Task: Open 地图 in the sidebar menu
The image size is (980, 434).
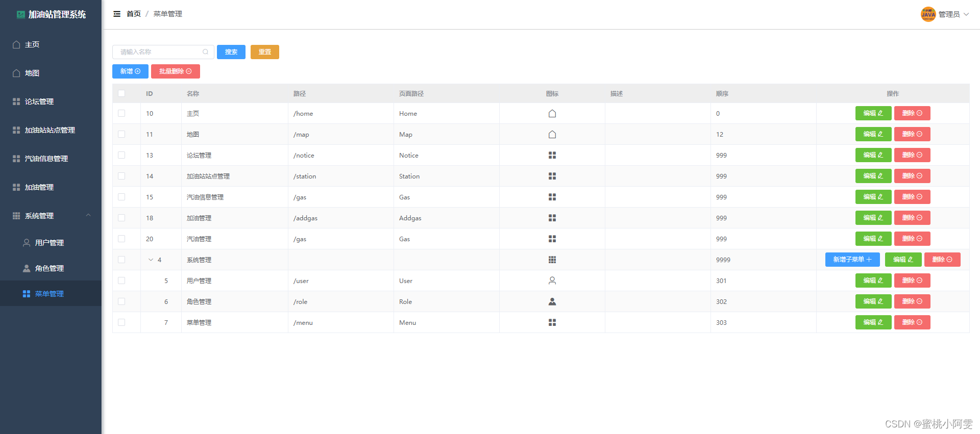Action: click(51, 73)
